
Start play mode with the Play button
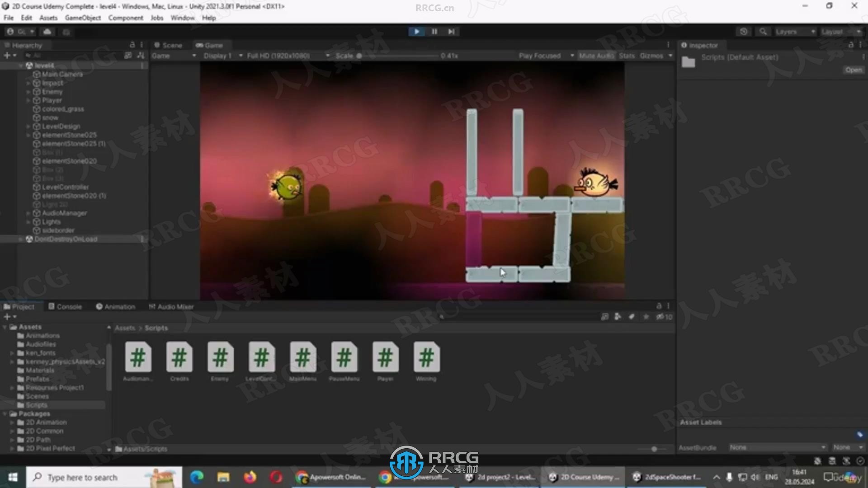point(416,32)
